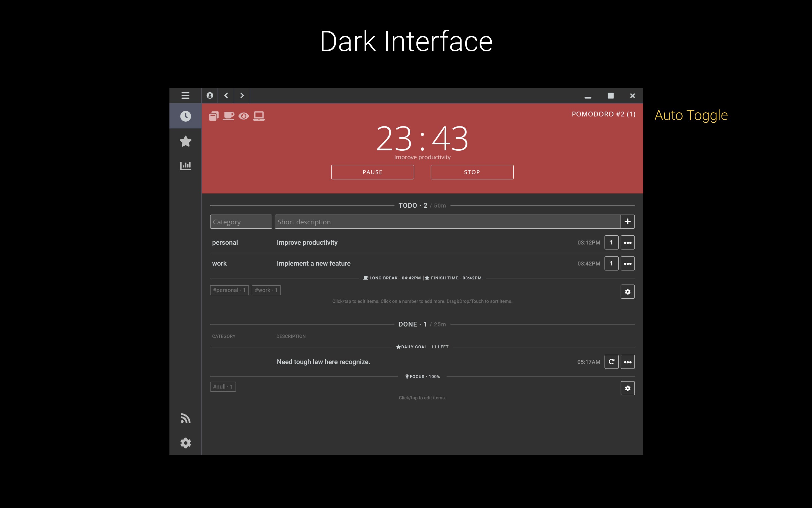This screenshot has height=508, width=812.
Task: Go forward with the right chevron
Action: tap(242, 95)
